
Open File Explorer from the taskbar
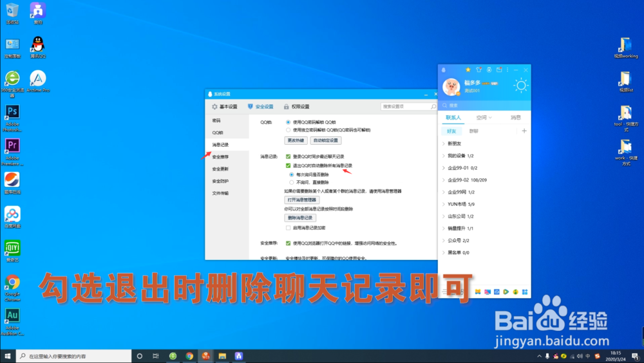222,356
